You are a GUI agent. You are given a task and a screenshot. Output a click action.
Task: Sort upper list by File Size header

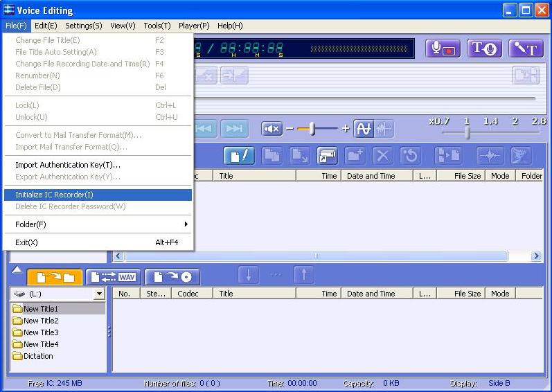click(461, 176)
